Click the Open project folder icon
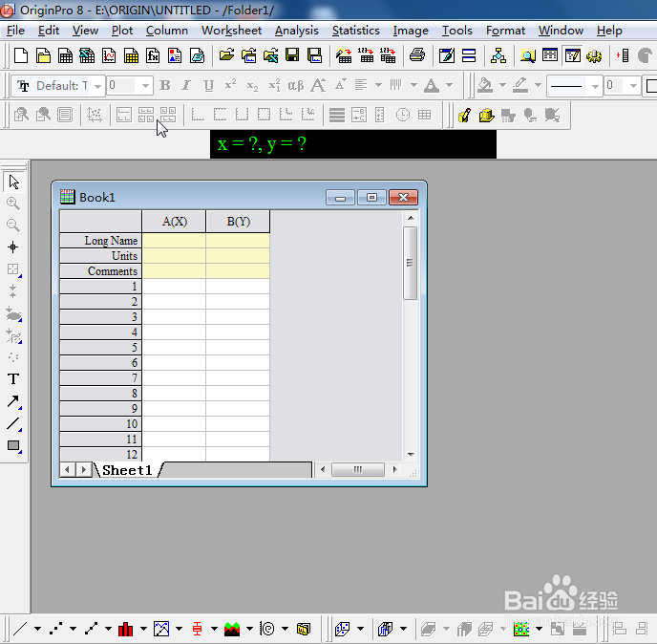Image resolution: width=657 pixels, height=644 pixels. (226, 55)
